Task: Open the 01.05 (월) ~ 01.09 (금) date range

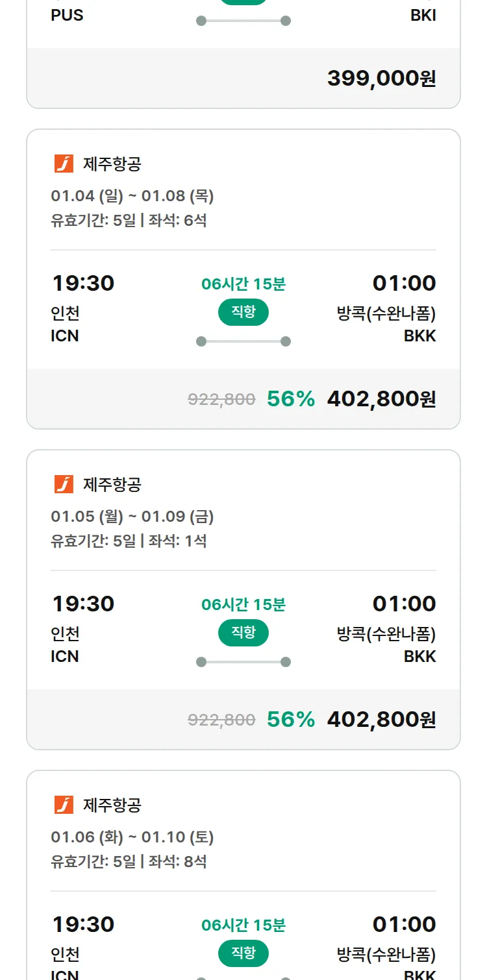Action: click(x=132, y=516)
